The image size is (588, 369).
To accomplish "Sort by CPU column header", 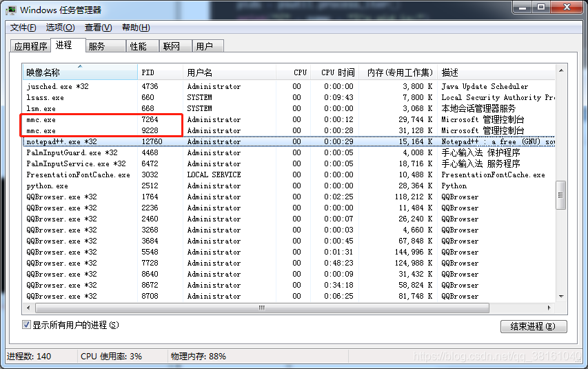I will click(x=294, y=72).
